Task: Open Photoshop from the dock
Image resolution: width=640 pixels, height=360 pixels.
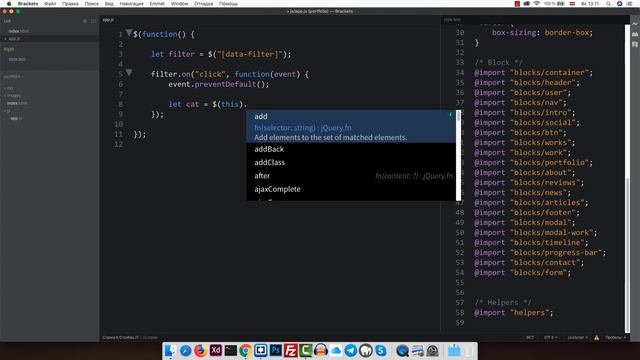Action: coord(276,350)
